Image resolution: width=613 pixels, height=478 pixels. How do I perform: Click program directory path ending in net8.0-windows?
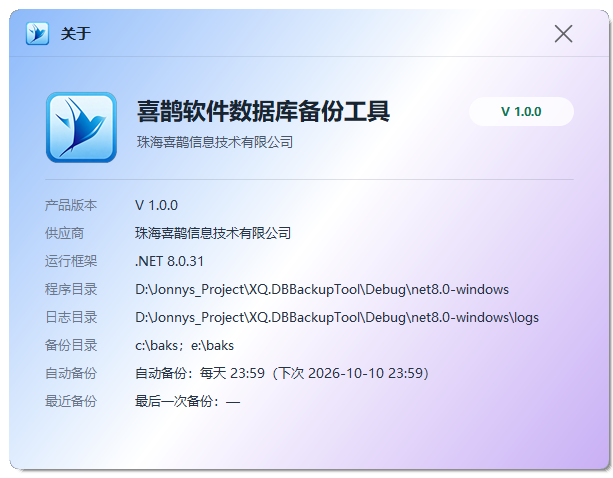pyautogui.click(x=322, y=290)
